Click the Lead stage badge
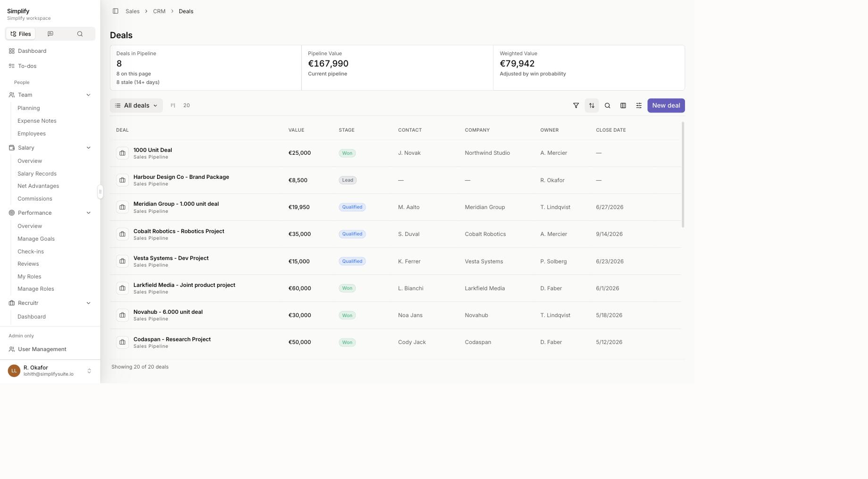 (x=348, y=180)
